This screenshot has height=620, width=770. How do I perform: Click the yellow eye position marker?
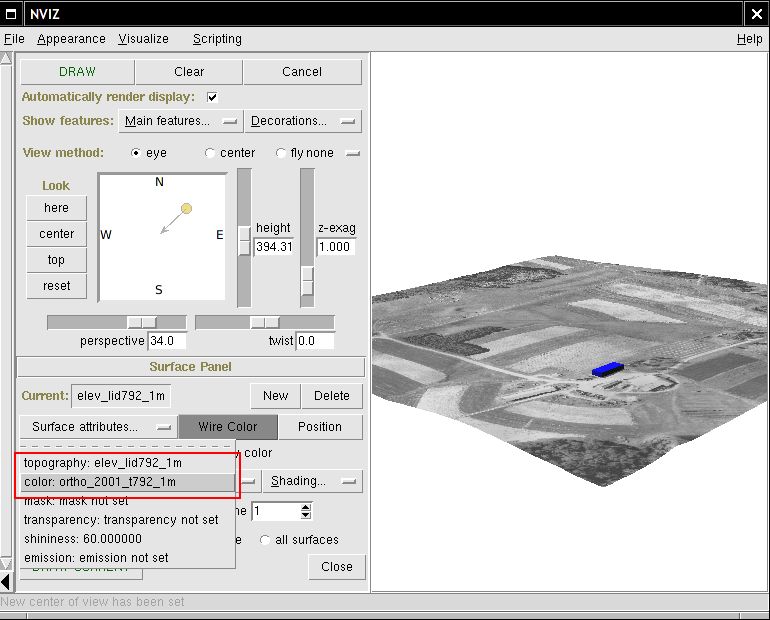tap(186, 208)
